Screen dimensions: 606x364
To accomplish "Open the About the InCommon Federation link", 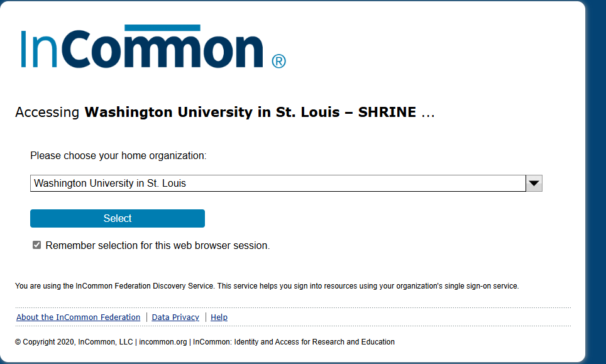I will (x=78, y=317).
